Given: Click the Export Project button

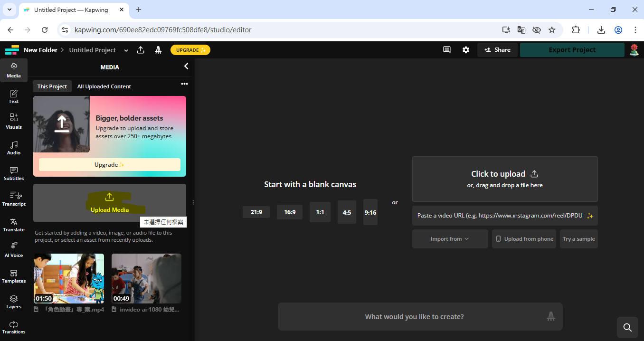Looking at the screenshot, I should click(572, 50).
